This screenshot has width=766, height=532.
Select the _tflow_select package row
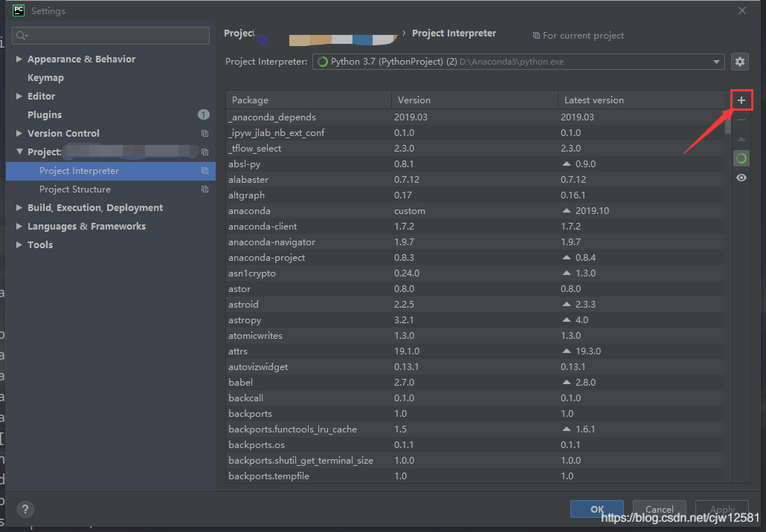coord(474,149)
